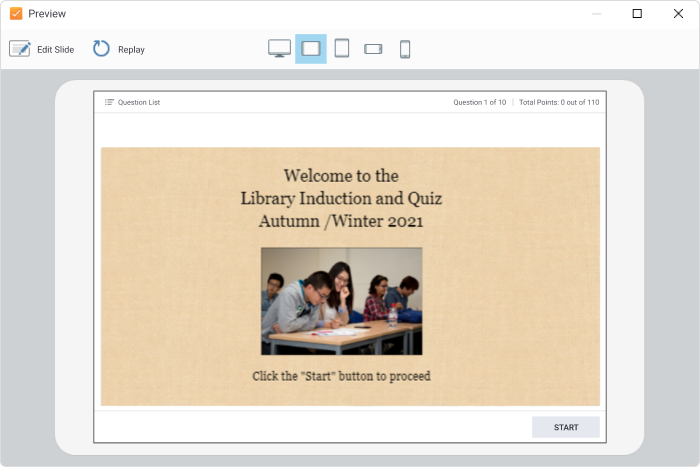Click the 'Welcome to the' heading line
Viewport: 700px width, 467px height.
[x=342, y=175]
